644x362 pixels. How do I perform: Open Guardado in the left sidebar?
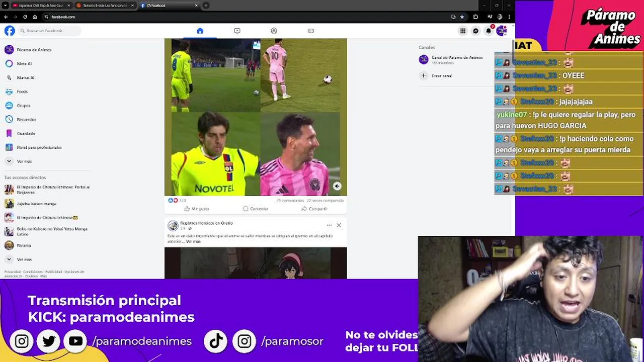click(x=20, y=133)
